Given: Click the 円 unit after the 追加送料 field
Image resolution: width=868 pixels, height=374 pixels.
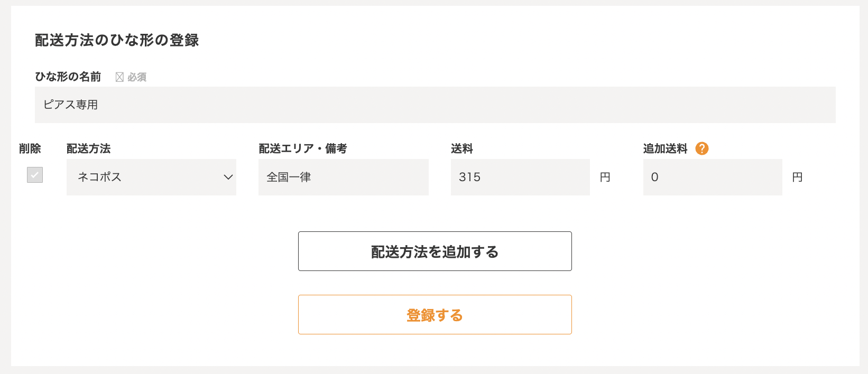Looking at the screenshot, I should 797,177.
